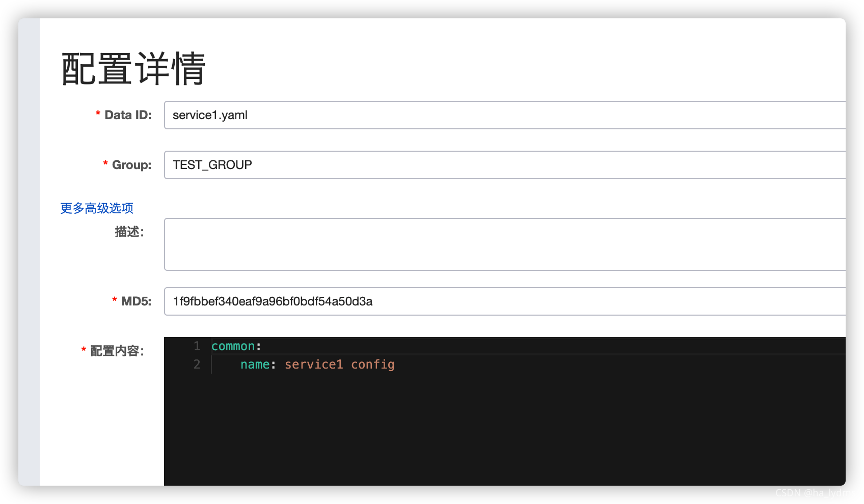The height and width of the screenshot is (504, 864).
Task: Click the empty 描述 text area
Action: coord(504,244)
